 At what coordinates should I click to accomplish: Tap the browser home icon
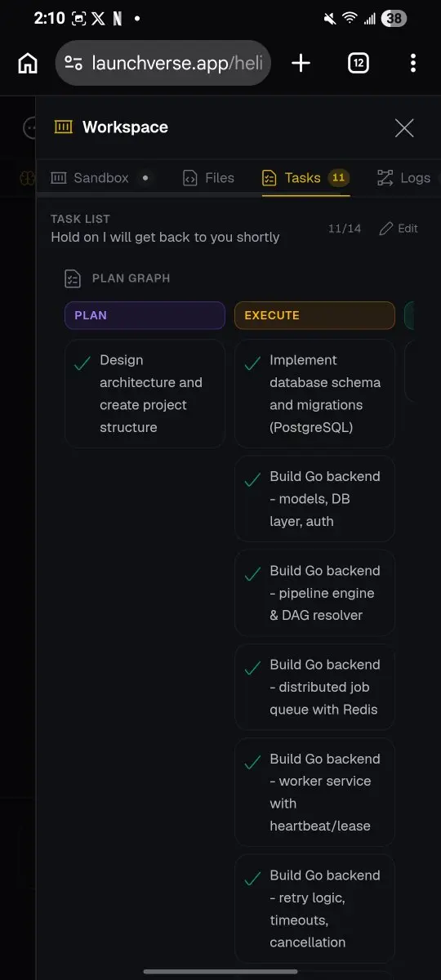pos(28,63)
